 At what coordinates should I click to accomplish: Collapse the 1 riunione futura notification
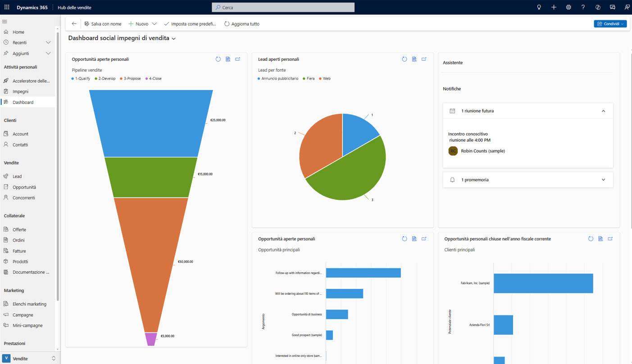coord(603,111)
